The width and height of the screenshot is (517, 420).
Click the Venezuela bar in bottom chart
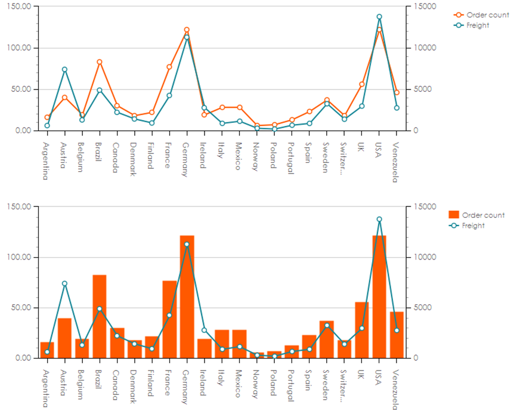pyautogui.click(x=397, y=335)
